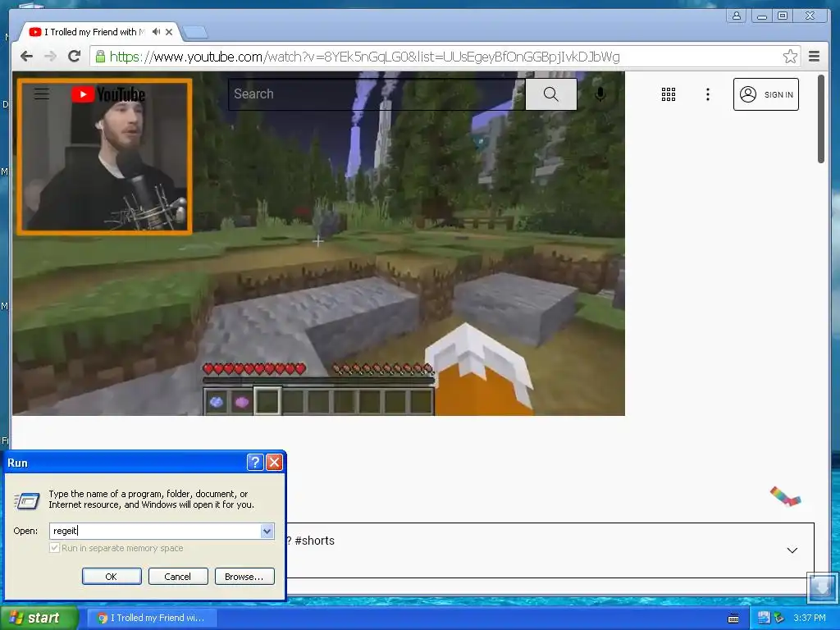
Task: Open the YouTube apps grid icon
Action: [x=668, y=94]
